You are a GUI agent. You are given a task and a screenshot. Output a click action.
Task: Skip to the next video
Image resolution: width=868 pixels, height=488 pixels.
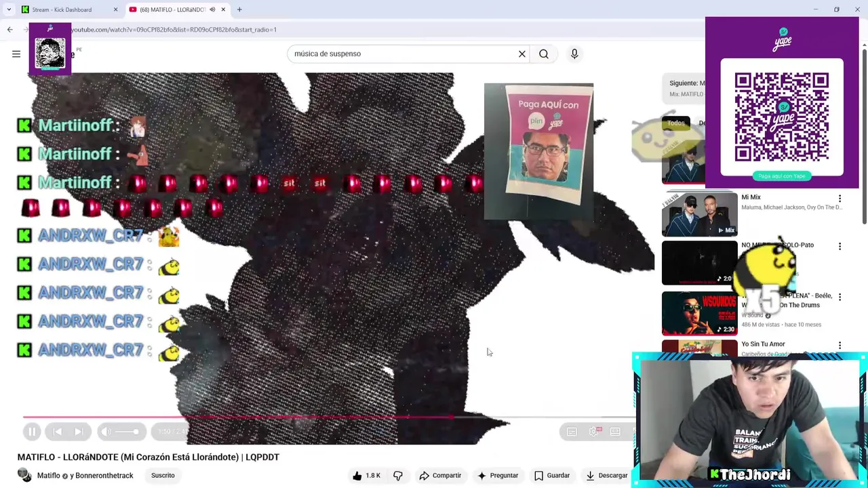(x=79, y=432)
